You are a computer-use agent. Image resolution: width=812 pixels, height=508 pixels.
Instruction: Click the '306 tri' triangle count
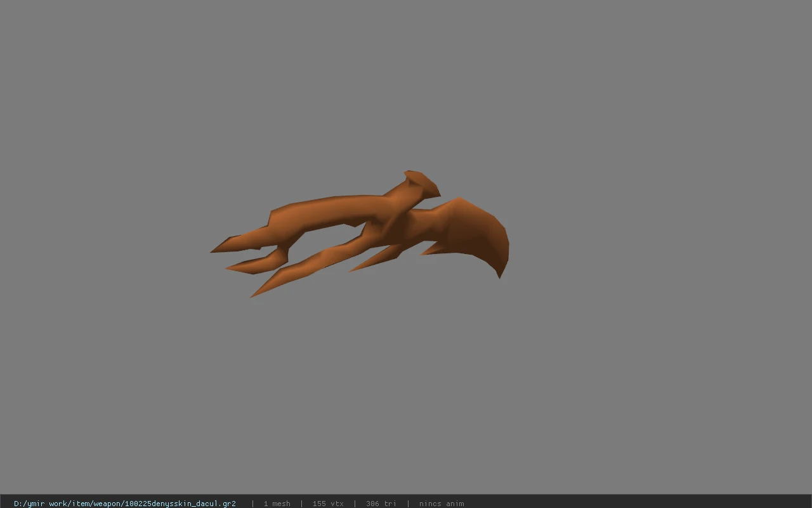(x=381, y=504)
